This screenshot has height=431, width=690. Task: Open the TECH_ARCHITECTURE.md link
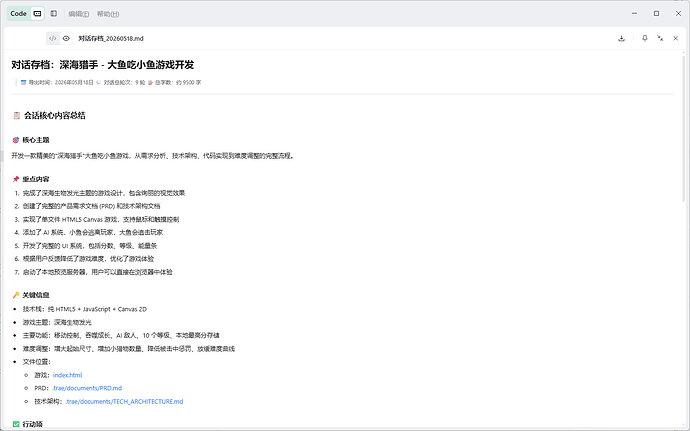click(124, 401)
